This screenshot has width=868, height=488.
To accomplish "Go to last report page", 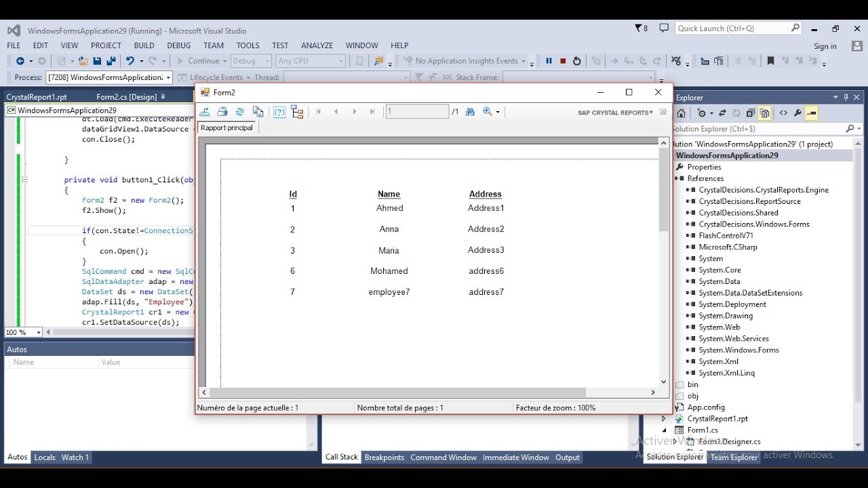I will pyautogui.click(x=372, y=112).
